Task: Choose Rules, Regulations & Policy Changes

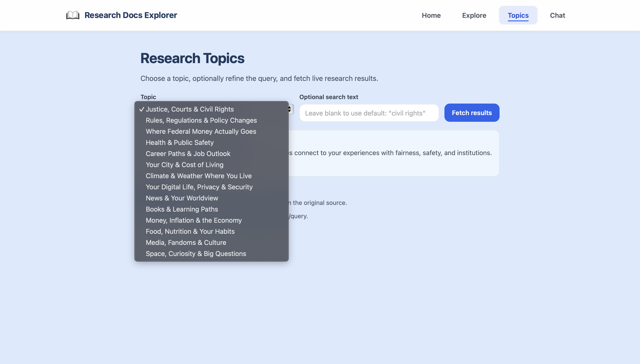Action: [x=201, y=120]
